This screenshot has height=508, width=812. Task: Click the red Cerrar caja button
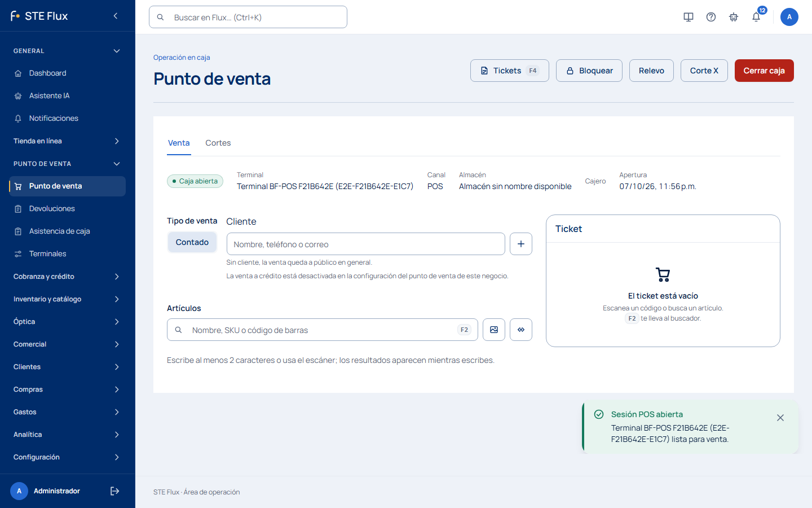tap(764, 71)
